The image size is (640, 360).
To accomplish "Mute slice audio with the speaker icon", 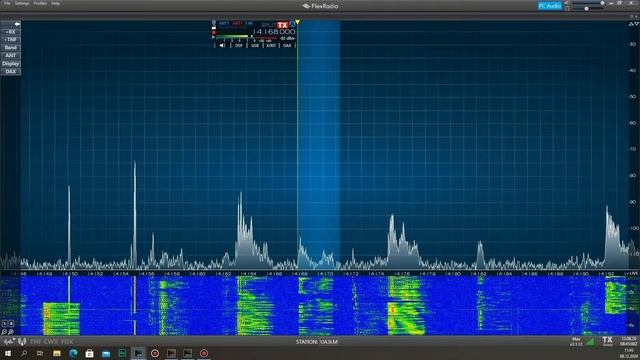I will (x=222, y=45).
